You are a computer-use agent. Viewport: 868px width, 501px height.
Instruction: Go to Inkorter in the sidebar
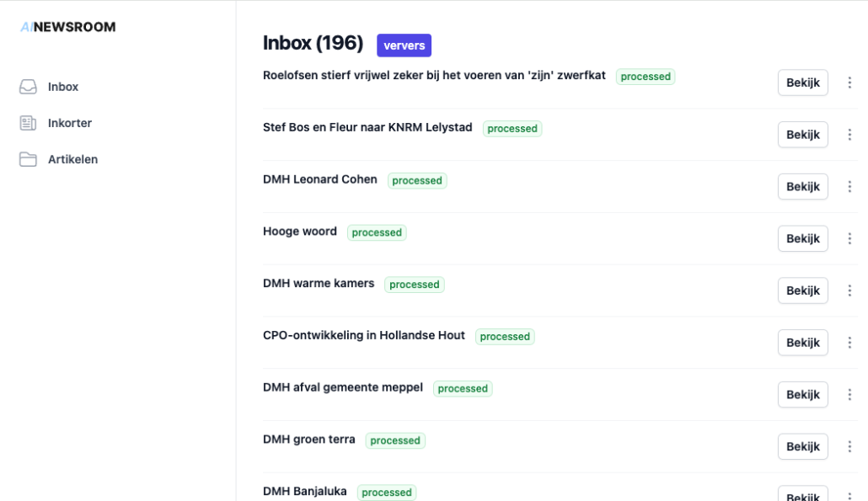[70, 123]
